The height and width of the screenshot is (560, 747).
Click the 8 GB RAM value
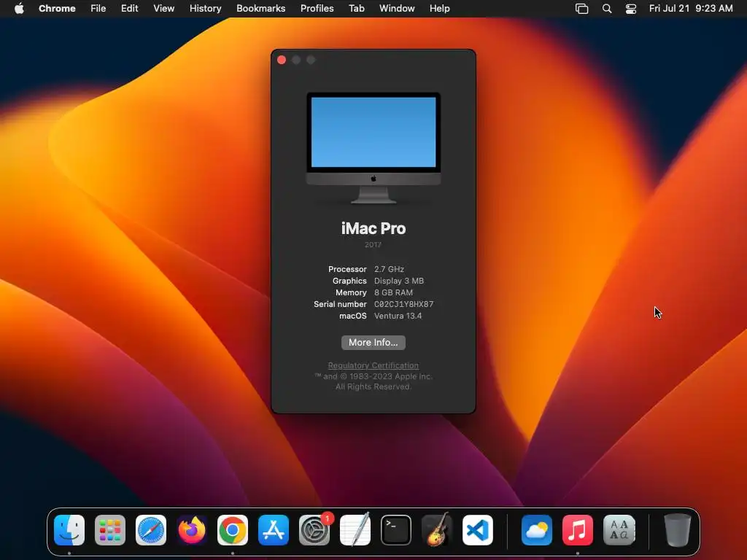pyautogui.click(x=393, y=292)
